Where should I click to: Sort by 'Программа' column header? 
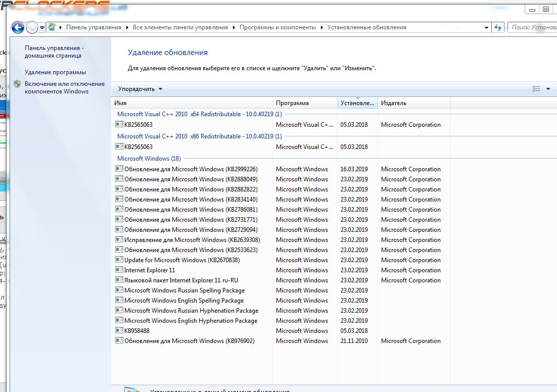[x=305, y=103]
